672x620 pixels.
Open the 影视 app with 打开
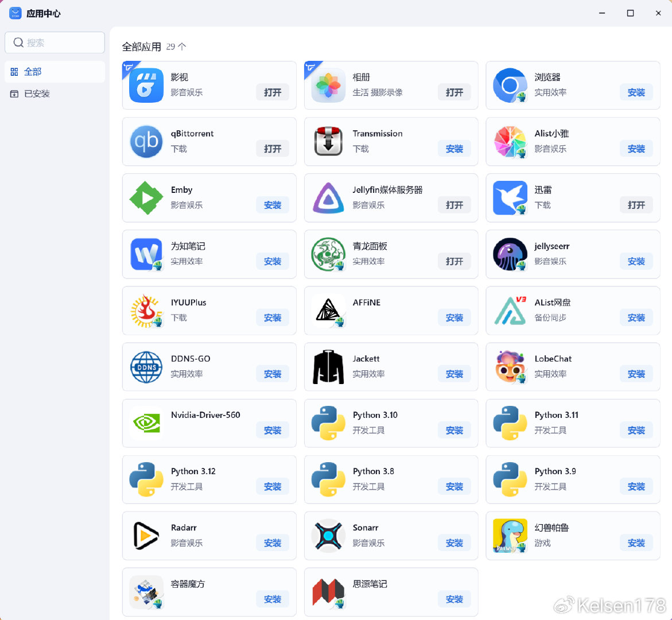(x=273, y=92)
